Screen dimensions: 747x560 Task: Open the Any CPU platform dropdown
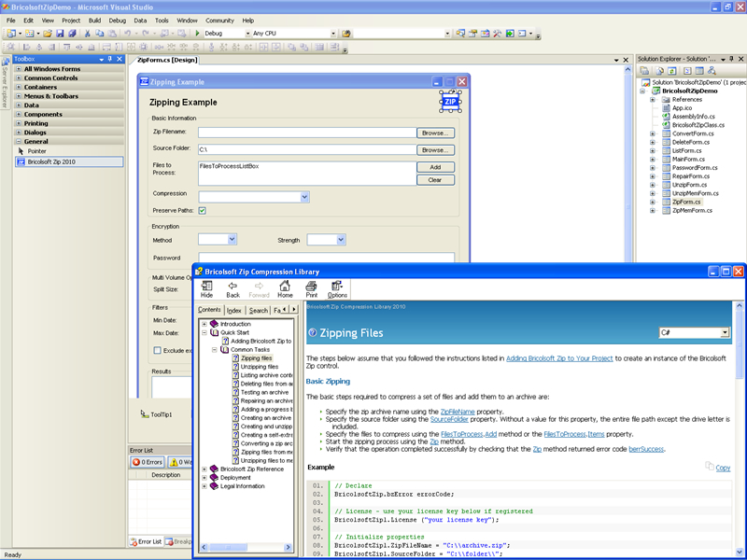[x=333, y=34]
